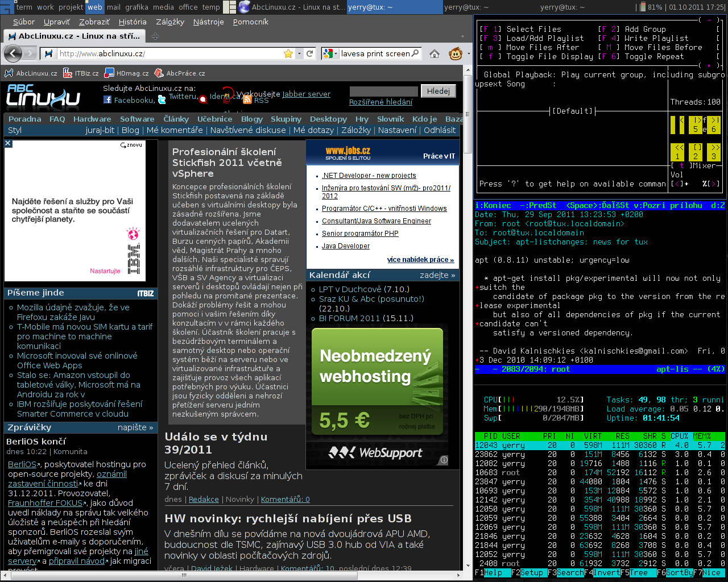
Task: Open the Nástroje menu
Action: pyautogui.click(x=208, y=22)
